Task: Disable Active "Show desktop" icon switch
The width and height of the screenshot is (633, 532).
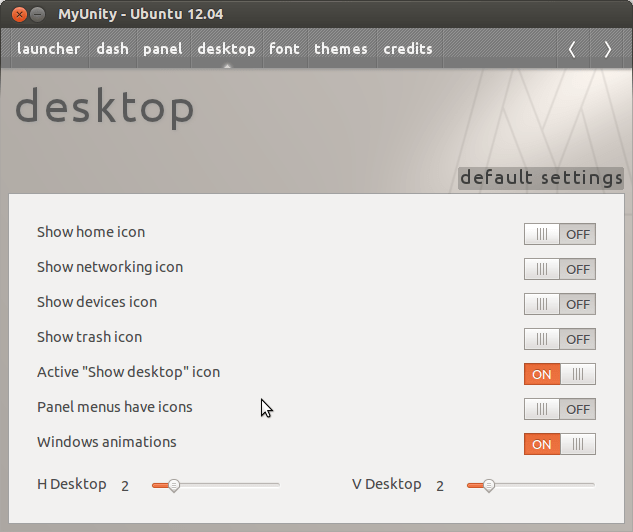Action: pyautogui.click(x=560, y=374)
